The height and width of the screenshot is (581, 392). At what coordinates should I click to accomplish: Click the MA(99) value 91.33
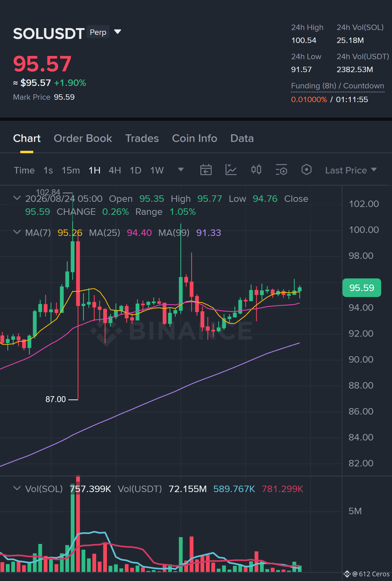(x=208, y=233)
